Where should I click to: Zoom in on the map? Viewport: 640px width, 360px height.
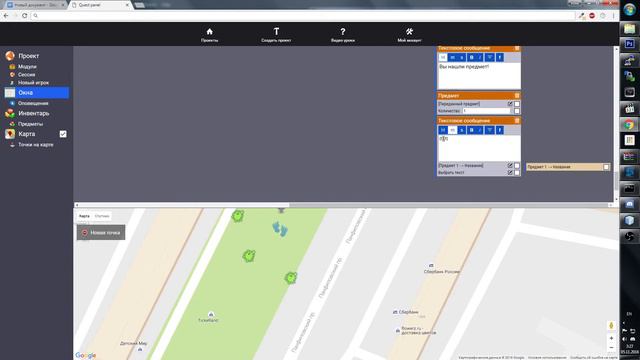point(611,338)
